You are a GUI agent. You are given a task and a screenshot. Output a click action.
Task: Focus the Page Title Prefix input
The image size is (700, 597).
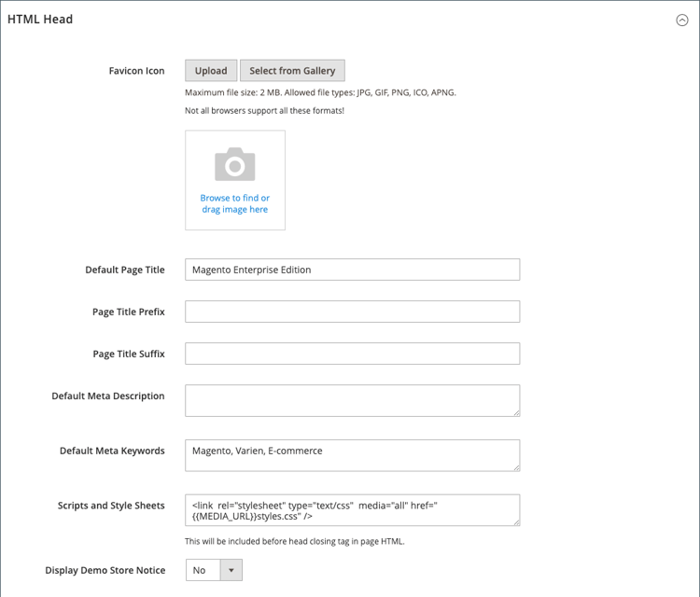pos(352,312)
